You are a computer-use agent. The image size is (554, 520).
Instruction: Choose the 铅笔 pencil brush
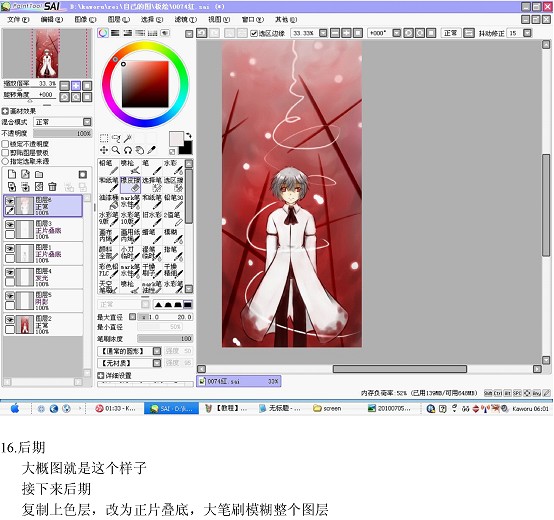108,167
